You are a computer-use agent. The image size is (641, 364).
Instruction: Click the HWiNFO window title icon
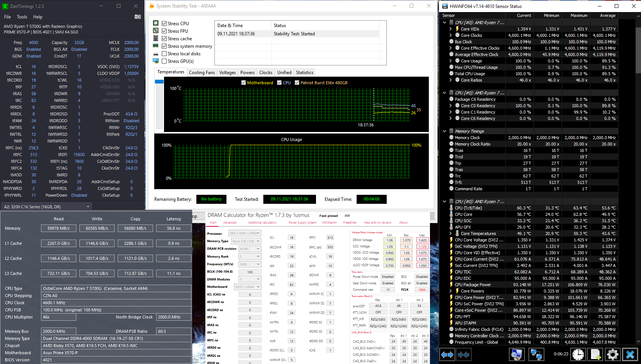(445, 6)
